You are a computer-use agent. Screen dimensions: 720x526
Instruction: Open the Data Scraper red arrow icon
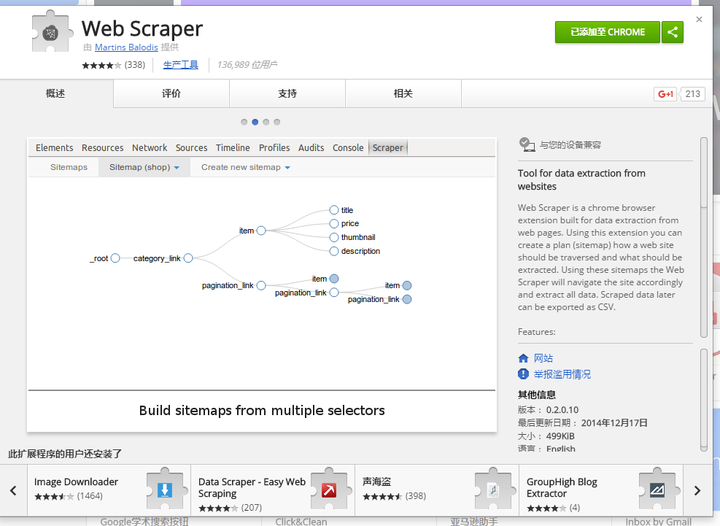tap(329, 488)
